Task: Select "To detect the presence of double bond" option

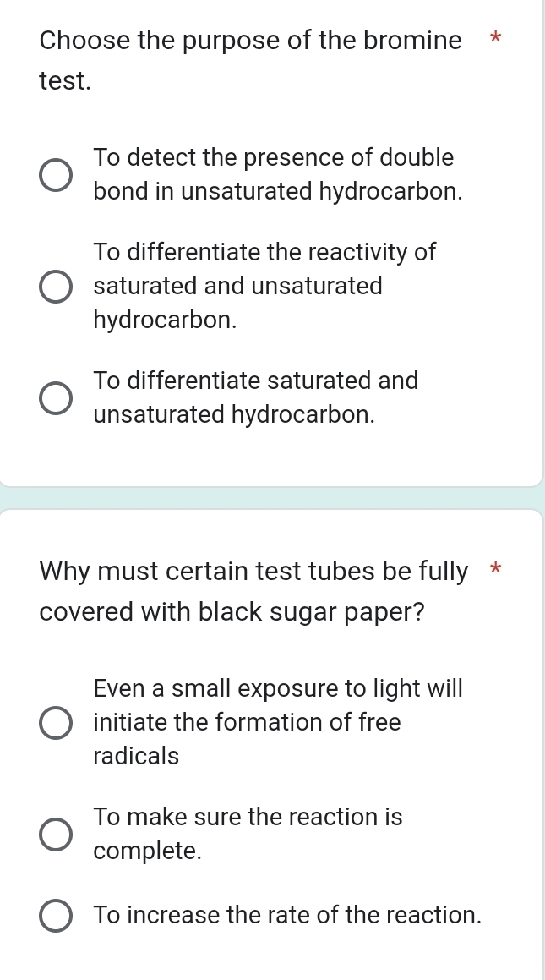Action: (55, 175)
